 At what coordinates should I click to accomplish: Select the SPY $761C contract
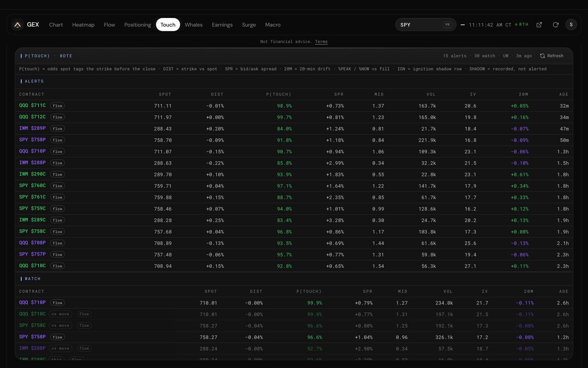(x=32, y=197)
